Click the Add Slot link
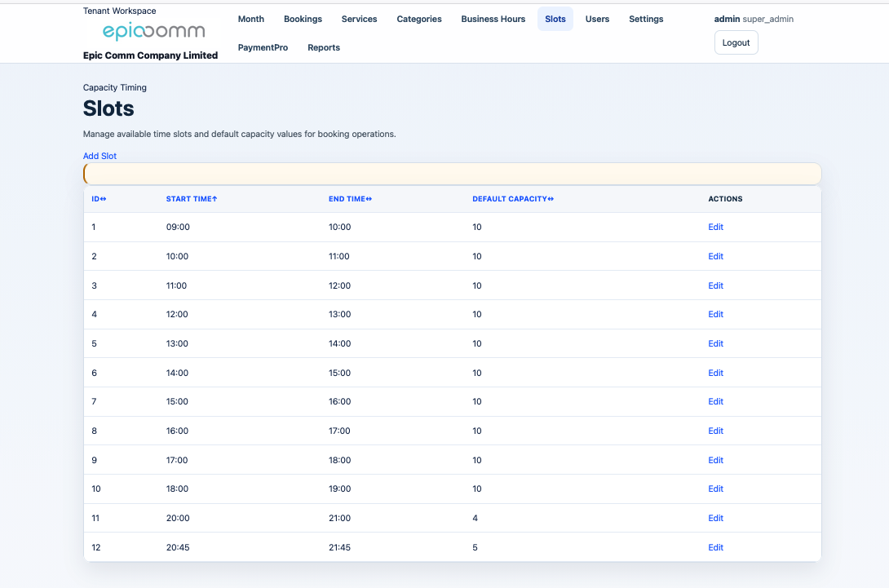The height and width of the screenshot is (588, 889). click(x=100, y=156)
